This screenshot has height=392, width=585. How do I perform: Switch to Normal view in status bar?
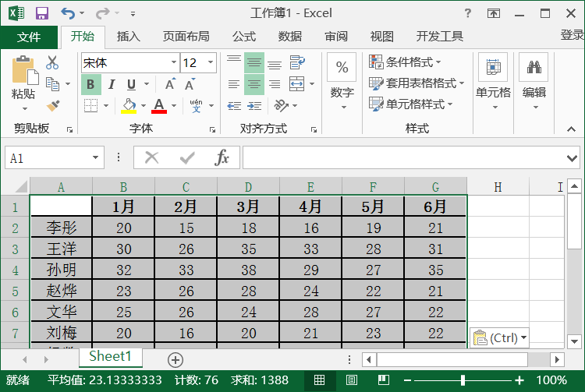tap(319, 380)
